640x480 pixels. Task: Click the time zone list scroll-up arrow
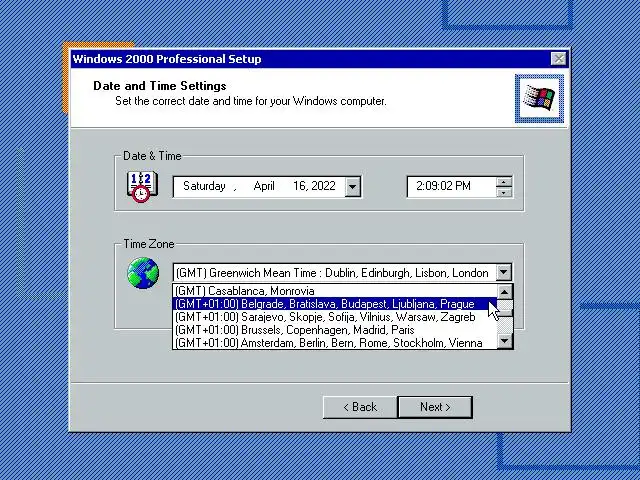pos(505,292)
